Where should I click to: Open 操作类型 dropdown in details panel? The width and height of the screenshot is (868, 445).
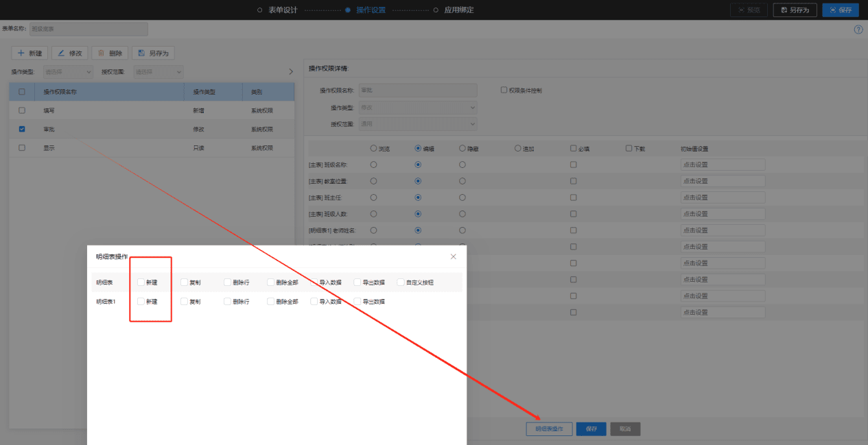(418, 107)
